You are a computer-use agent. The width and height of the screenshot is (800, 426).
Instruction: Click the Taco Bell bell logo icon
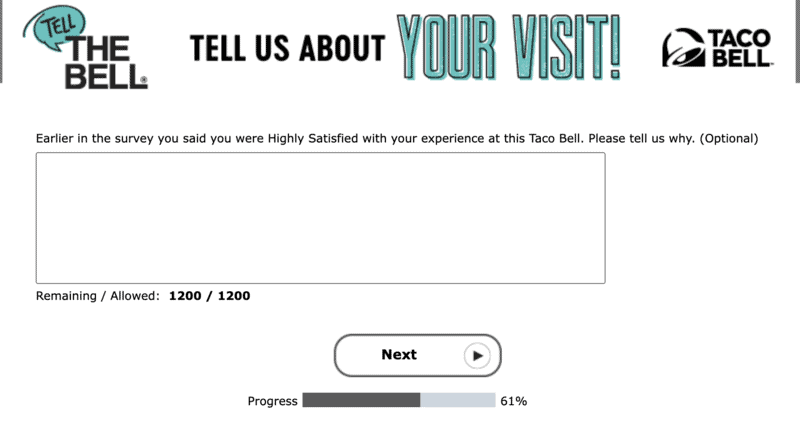pyautogui.click(x=683, y=47)
